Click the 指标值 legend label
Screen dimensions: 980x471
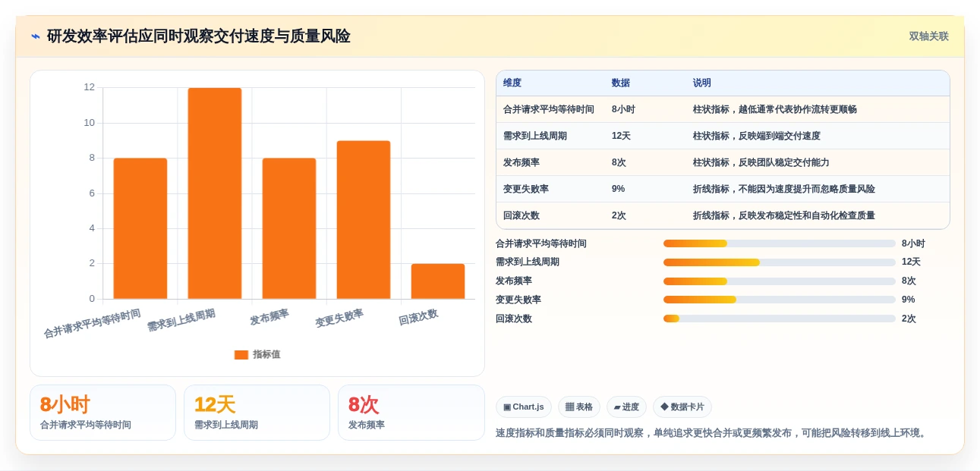266,354
